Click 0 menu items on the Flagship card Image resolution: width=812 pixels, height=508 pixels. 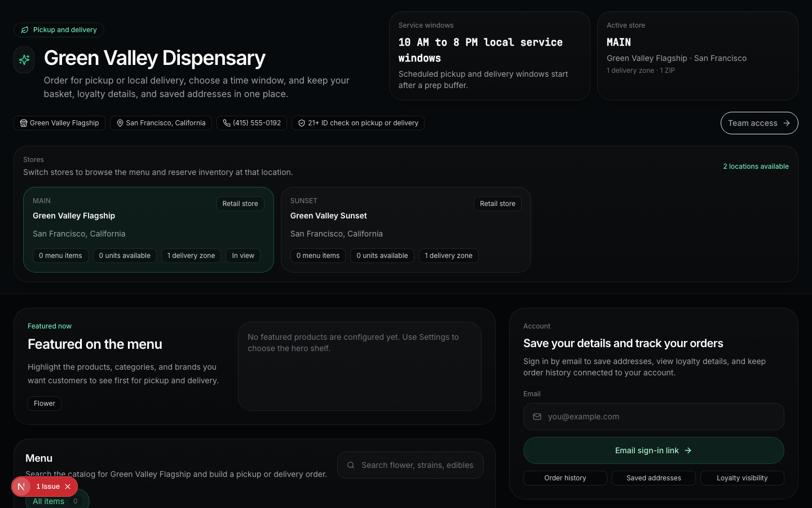60,256
